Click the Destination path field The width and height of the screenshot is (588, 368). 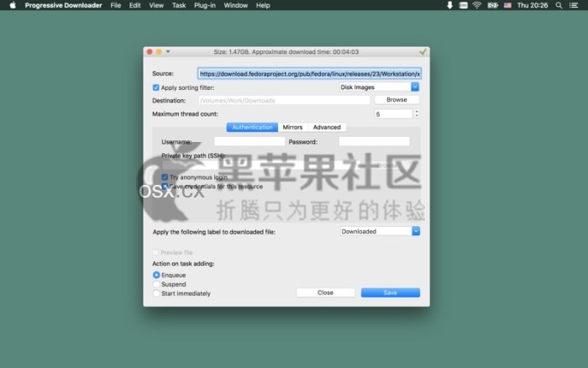[284, 100]
